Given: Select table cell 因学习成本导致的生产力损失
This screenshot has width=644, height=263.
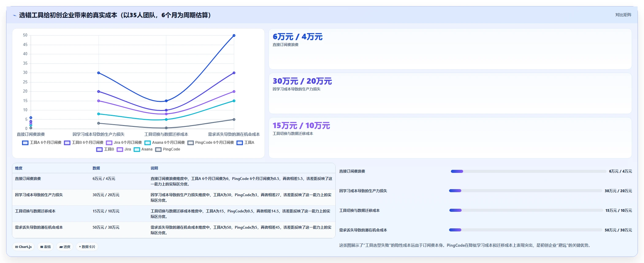Looking at the screenshot, I should coord(39,195).
